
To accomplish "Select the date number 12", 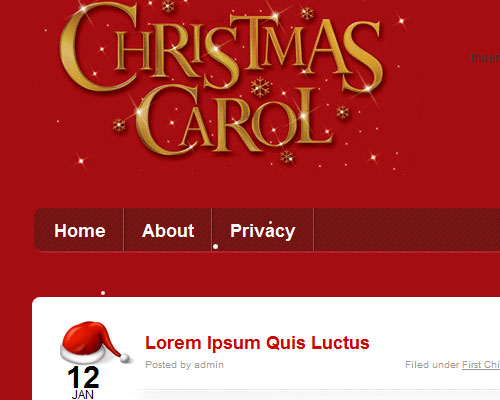I will (83, 377).
